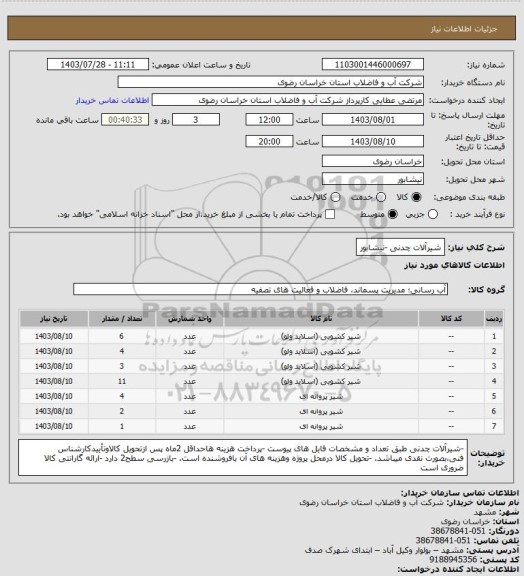Click the request creator name field
Screen dimensions: 524x576
coord(288,100)
